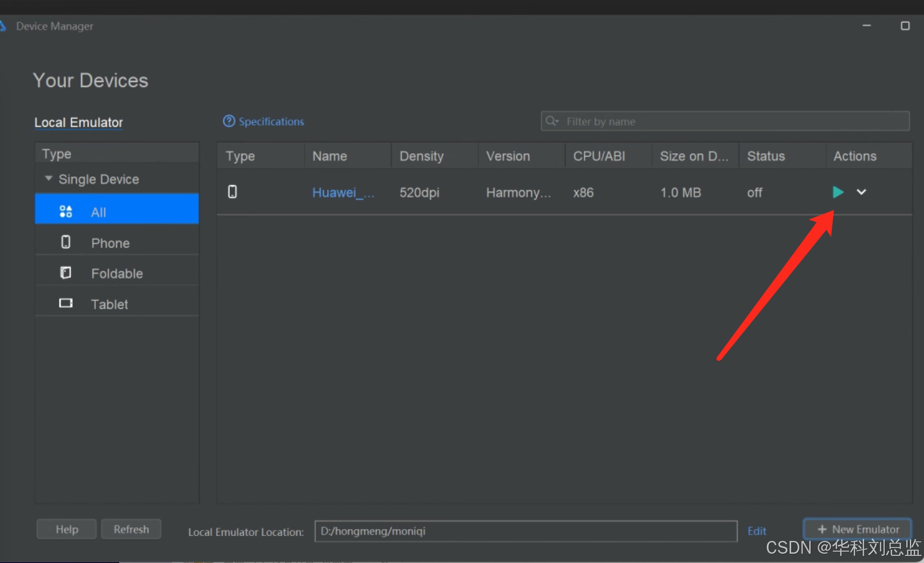924x563 pixels.
Task: Click the Local Emulator Location path field
Action: point(525,531)
